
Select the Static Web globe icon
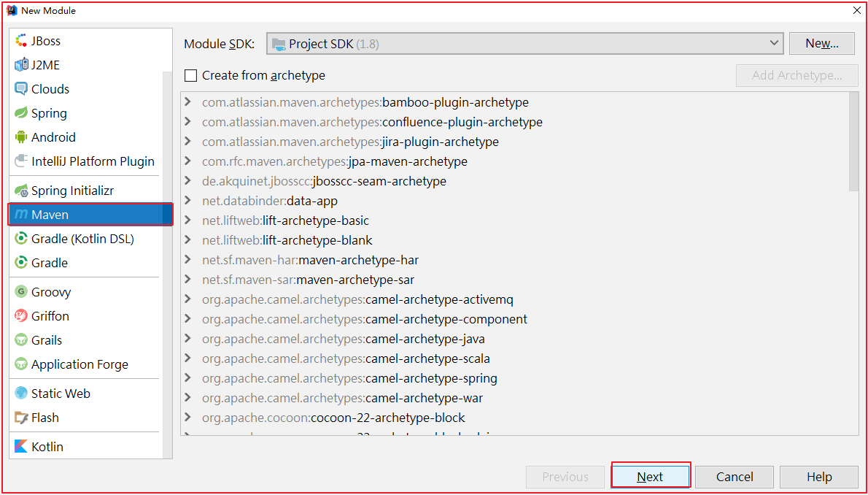pos(20,394)
